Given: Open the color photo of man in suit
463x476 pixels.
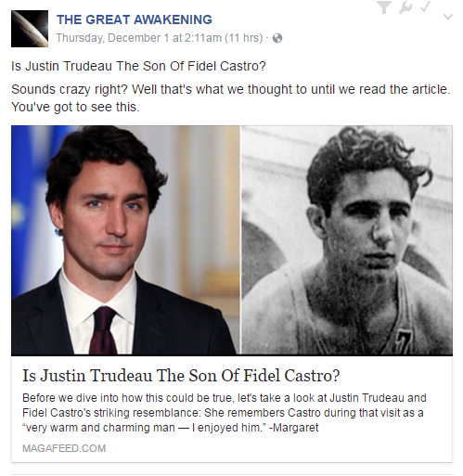Looking at the screenshot, I should (125, 240).
